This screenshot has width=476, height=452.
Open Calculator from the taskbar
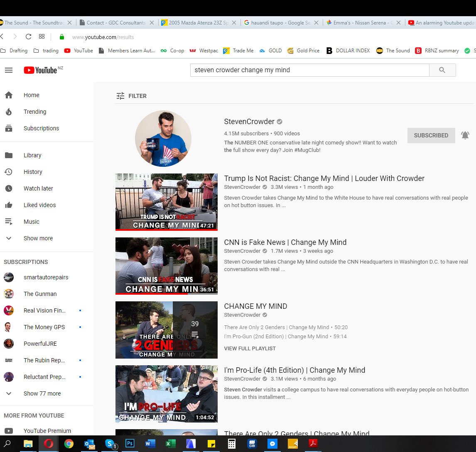click(x=231, y=444)
